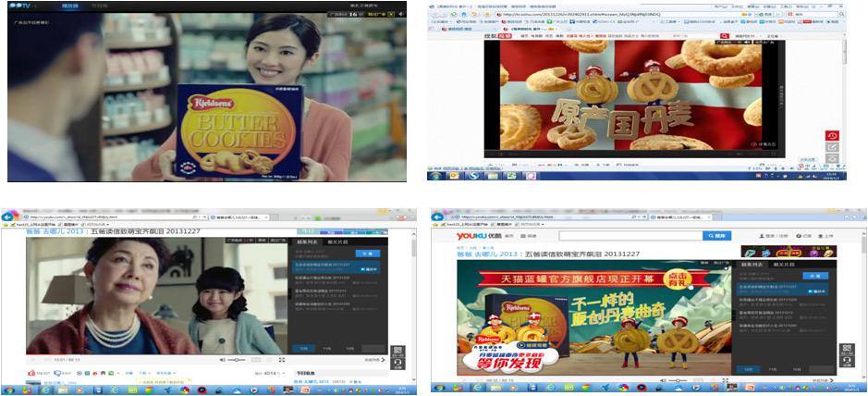Open the red watch-history clock button on the Sohu page
Image resolution: width=868 pixels, height=396 pixels.
pos(831,136)
